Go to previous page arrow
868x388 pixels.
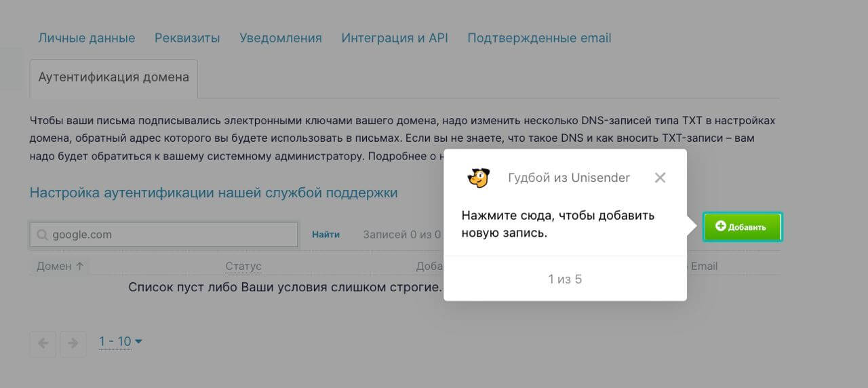coord(43,343)
